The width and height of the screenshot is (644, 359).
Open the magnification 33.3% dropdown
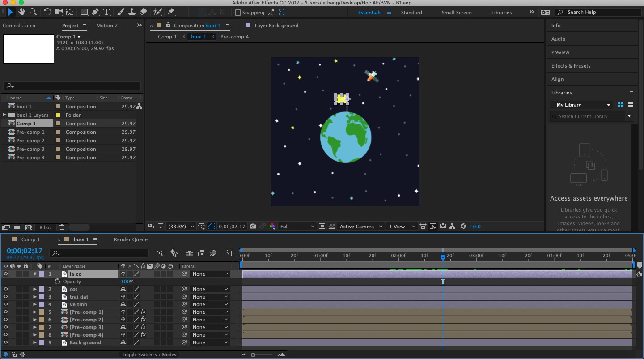tap(181, 227)
